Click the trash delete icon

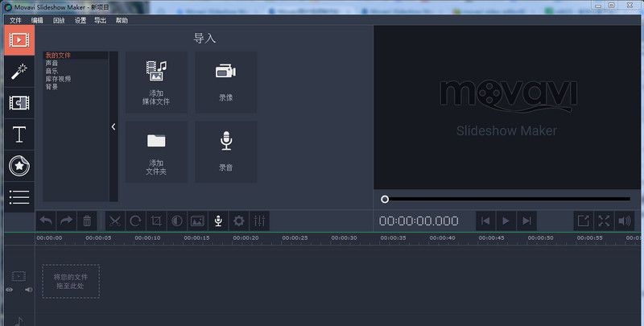pyautogui.click(x=87, y=221)
